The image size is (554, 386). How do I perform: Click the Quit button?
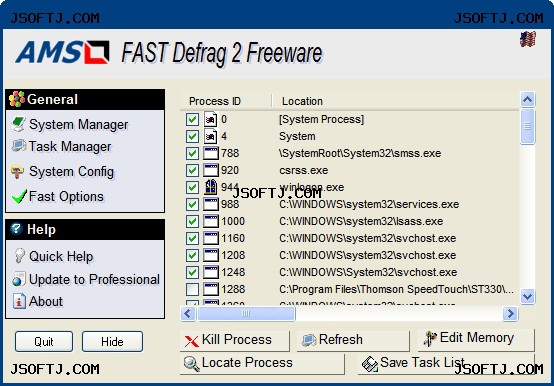[x=44, y=342]
